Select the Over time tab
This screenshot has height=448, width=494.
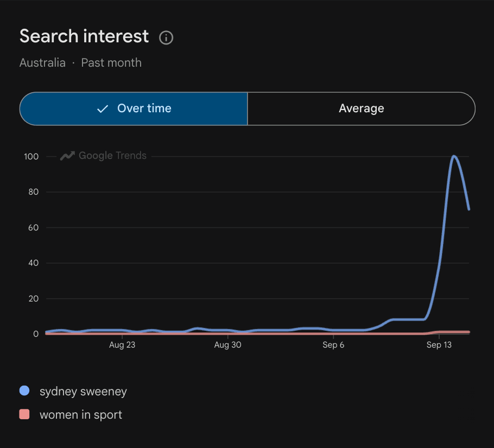coord(134,108)
